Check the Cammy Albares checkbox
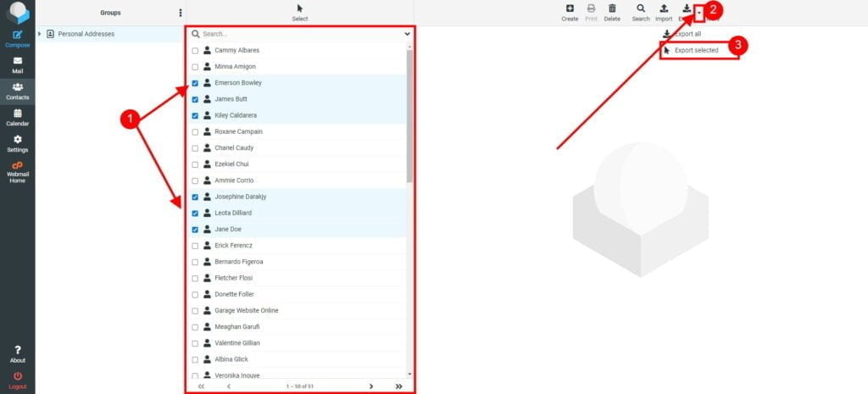Screen dimensions: 868x394 point(195,51)
